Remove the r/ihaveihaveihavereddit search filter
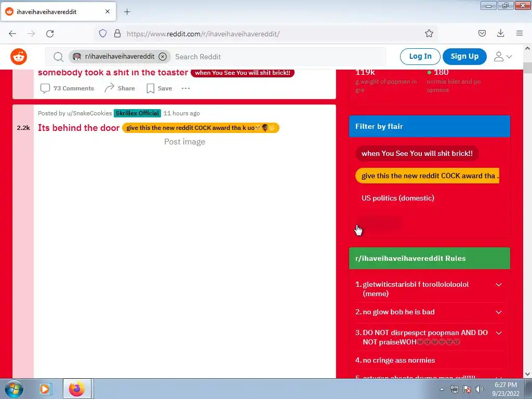 163,57
